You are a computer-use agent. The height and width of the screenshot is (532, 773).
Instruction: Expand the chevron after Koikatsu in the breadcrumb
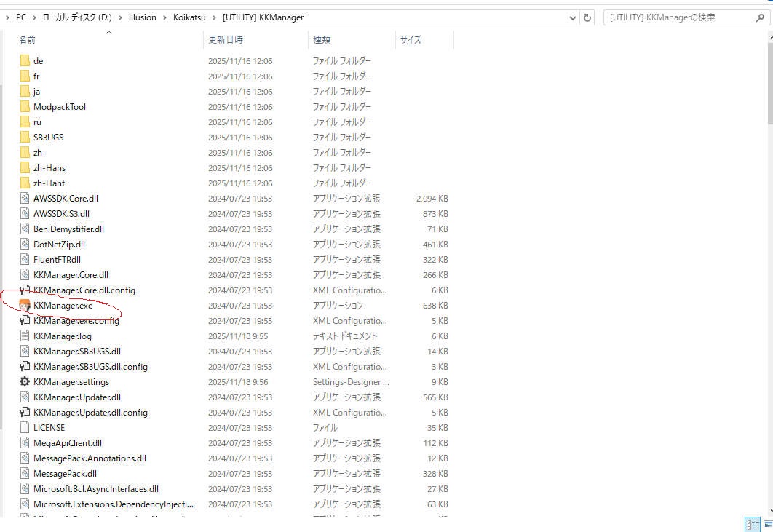pyautogui.click(x=215, y=17)
